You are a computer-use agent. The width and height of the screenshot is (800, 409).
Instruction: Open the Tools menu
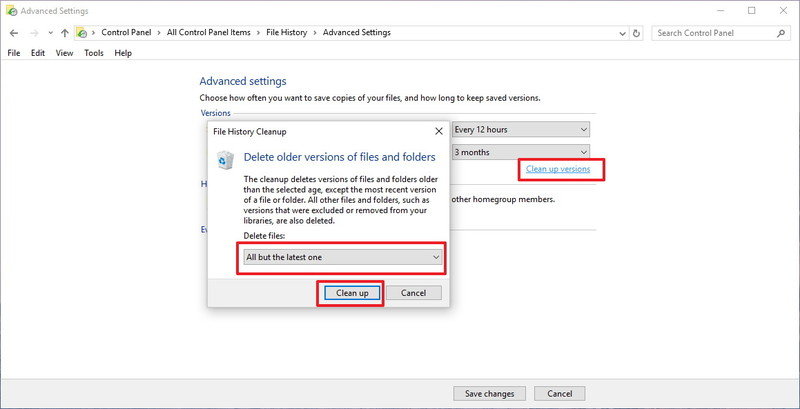[93, 53]
